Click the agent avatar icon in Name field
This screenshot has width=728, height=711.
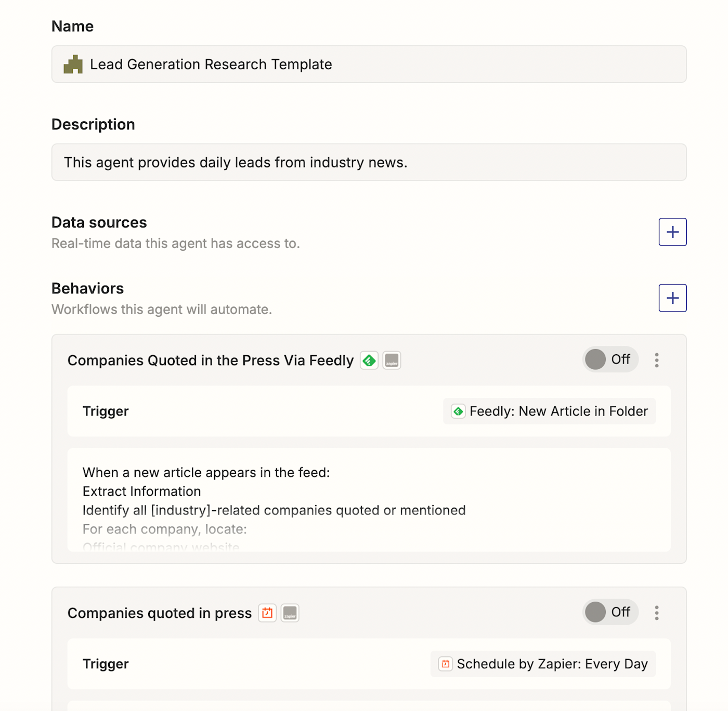[73, 64]
